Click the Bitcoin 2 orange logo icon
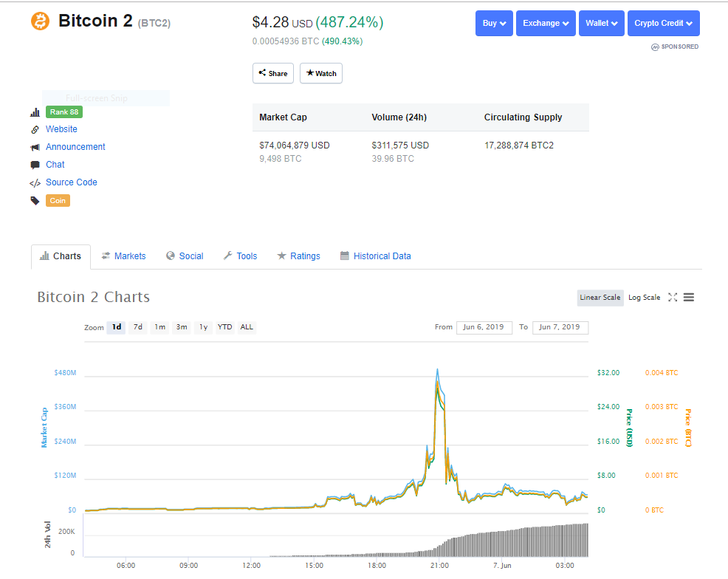 (41, 21)
